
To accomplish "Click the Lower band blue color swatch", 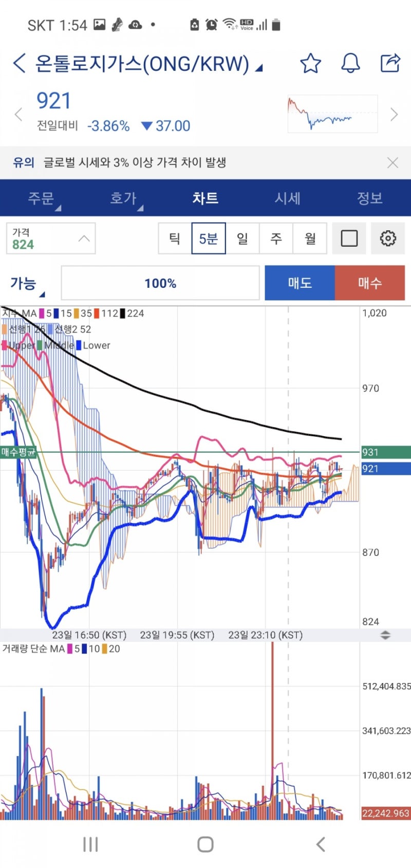I will 79,345.
